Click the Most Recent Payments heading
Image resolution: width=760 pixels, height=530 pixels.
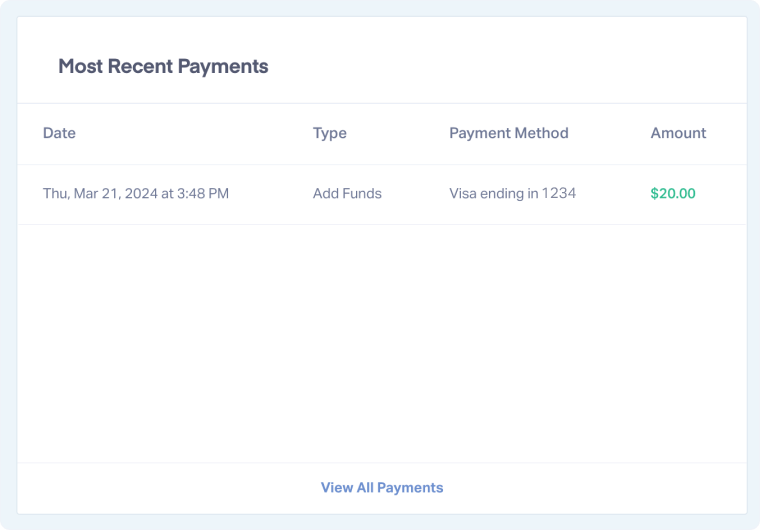[x=163, y=67]
